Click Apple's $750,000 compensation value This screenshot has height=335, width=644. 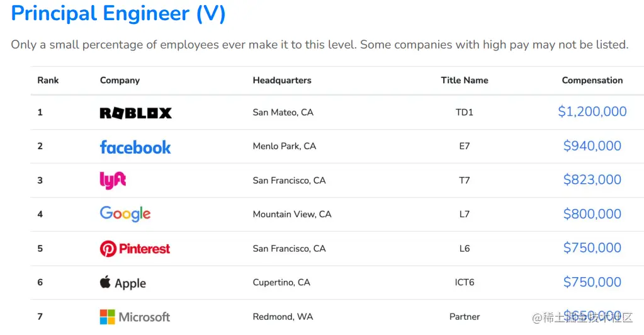coord(592,282)
